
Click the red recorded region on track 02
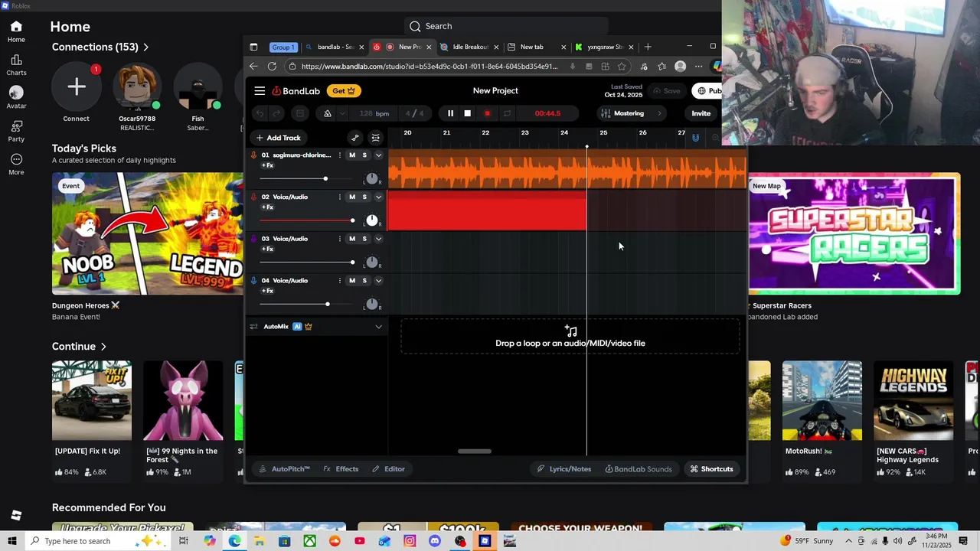tap(487, 211)
